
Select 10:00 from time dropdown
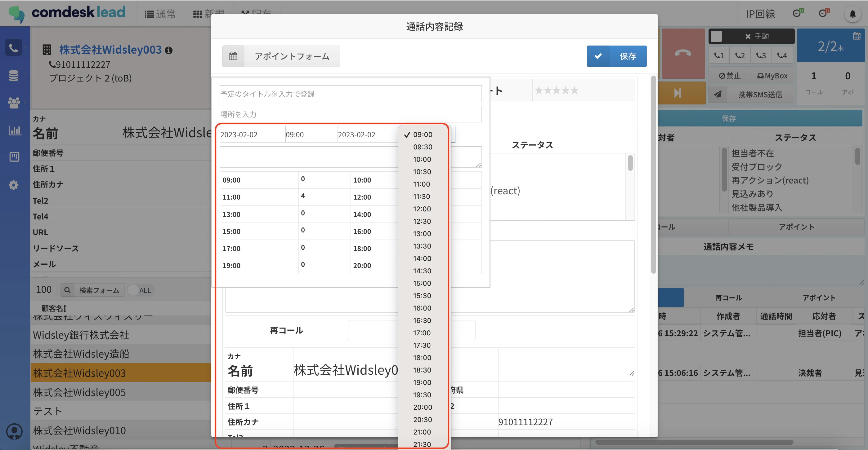[423, 159]
